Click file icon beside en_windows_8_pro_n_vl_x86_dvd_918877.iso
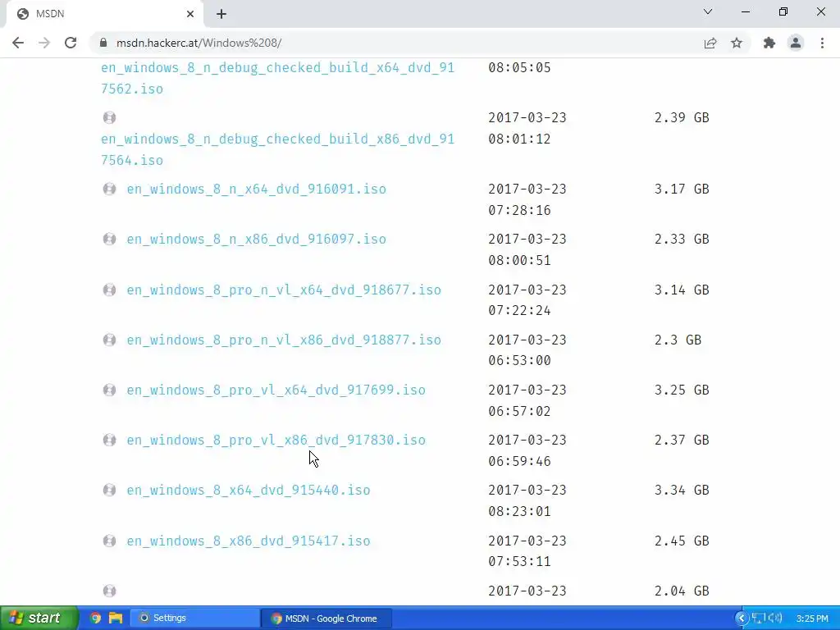 (x=109, y=340)
